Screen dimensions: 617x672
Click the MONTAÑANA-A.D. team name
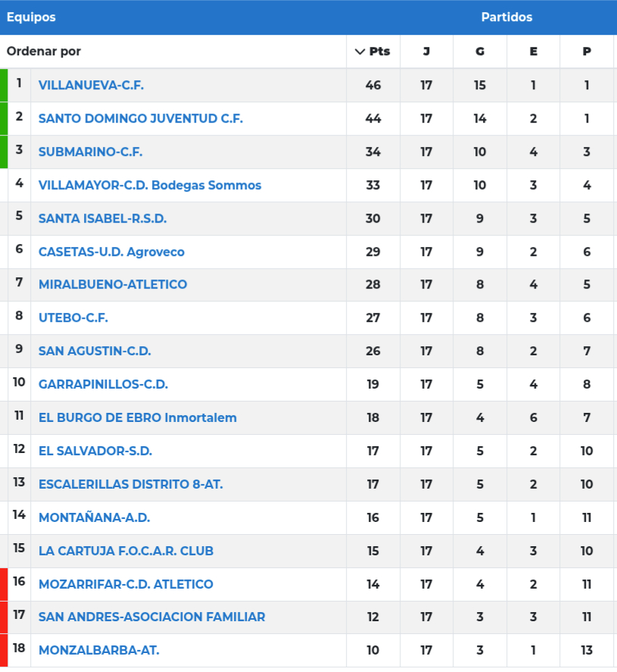(94, 517)
